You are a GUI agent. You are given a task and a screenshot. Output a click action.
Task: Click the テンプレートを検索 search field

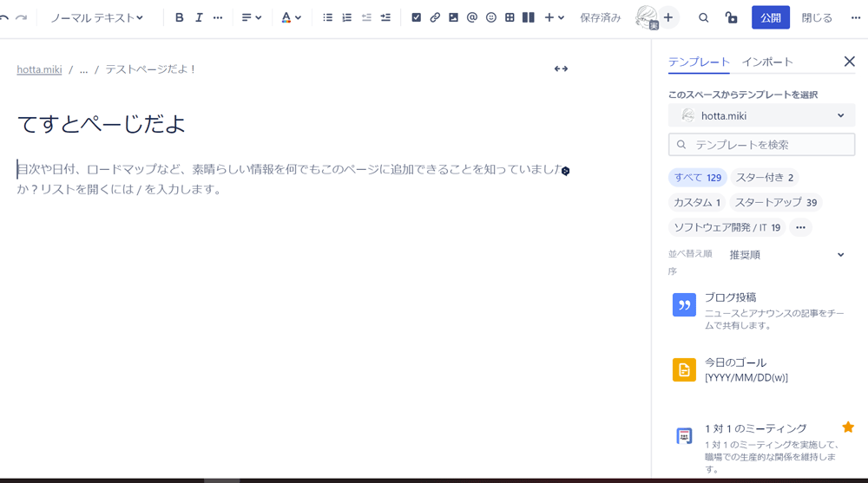click(x=762, y=145)
